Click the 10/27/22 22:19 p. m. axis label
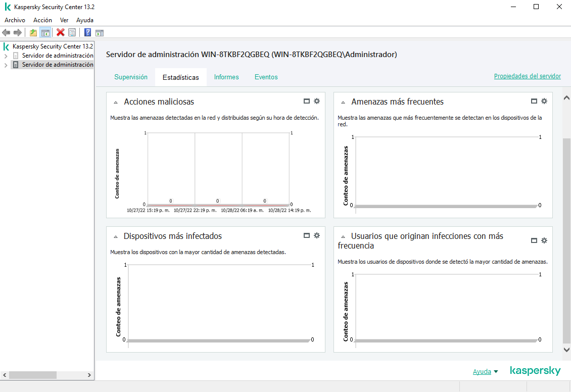Image resolution: width=571 pixels, height=392 pixels. [x=195, y=210]
